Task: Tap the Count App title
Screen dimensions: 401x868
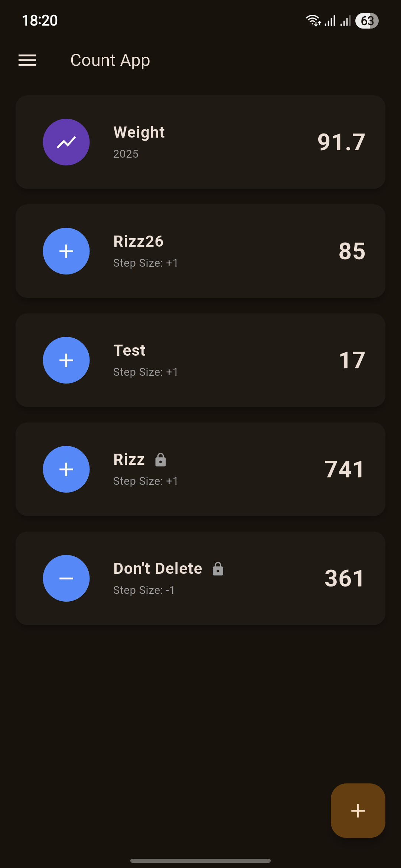Action: [110, 60]
